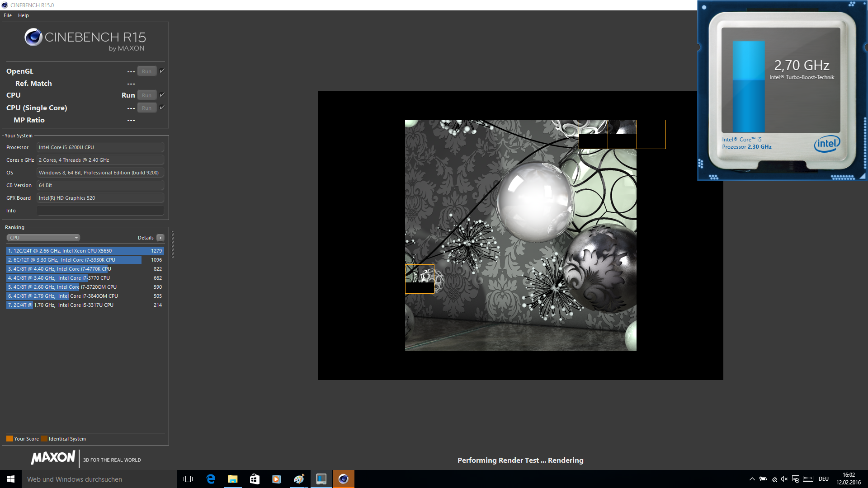This screenshot has height=488, width=868.
Task: Open the touch keyboard tray icon
Action: 808,479
